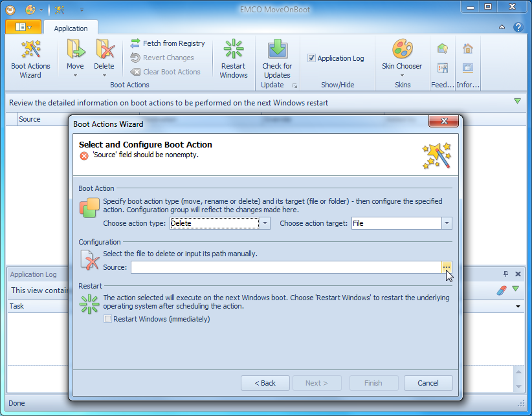Open the Help question mark icon

point(518,27)
